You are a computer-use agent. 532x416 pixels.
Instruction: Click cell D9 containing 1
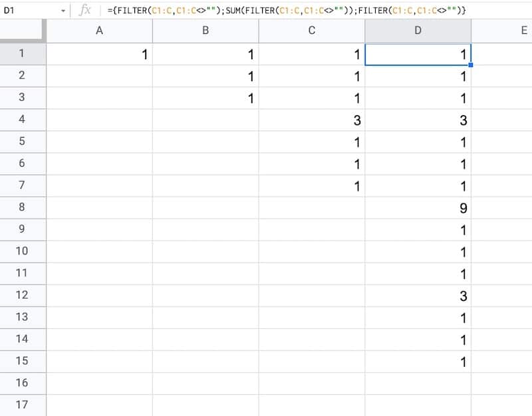(418, 229)
